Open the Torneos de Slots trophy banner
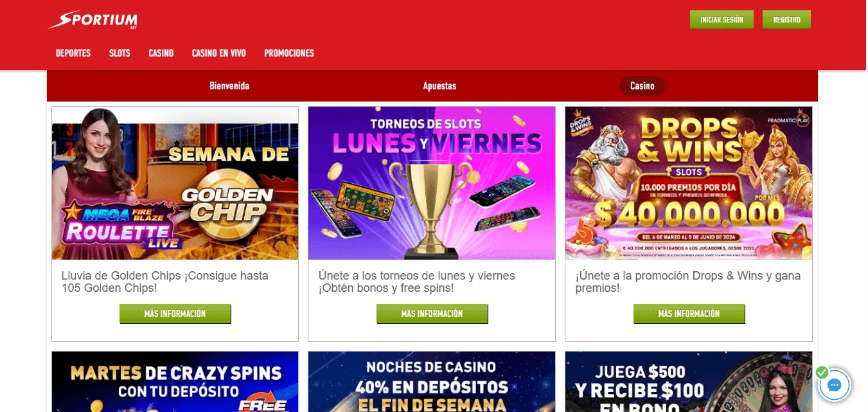This screenshot has width=868, height=412. (432, 183)
